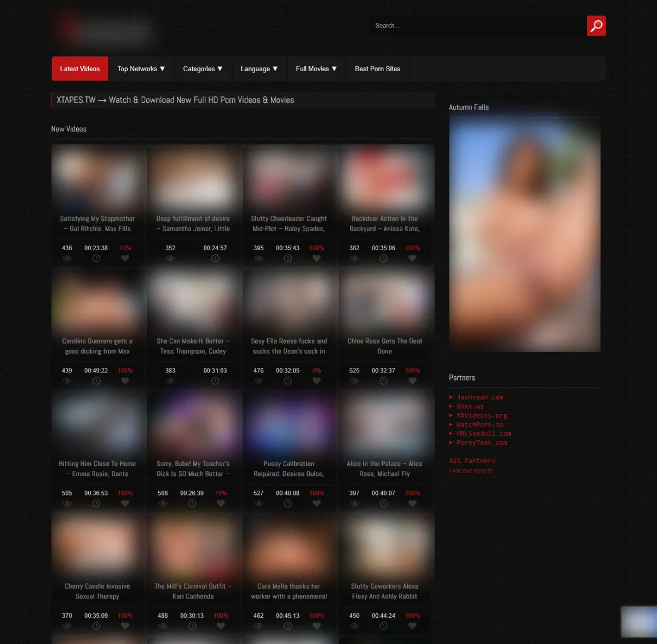Click the eye icon under 505 views
Screen dimensions: 657x644
pyautogui.click(x=67, y=504)
